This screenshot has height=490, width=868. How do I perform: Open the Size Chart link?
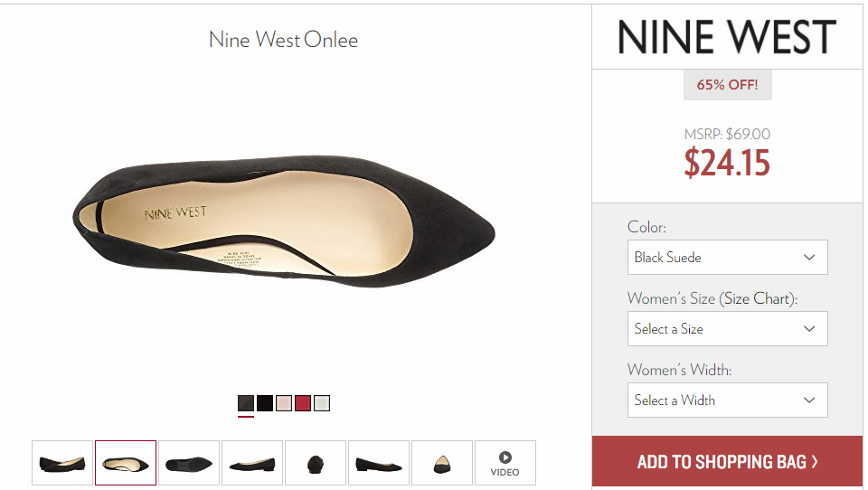[758, 298]
